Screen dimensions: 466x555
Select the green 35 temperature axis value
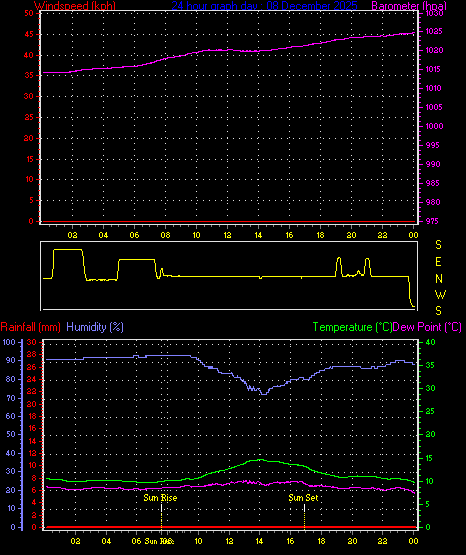(x=430, y=365)
